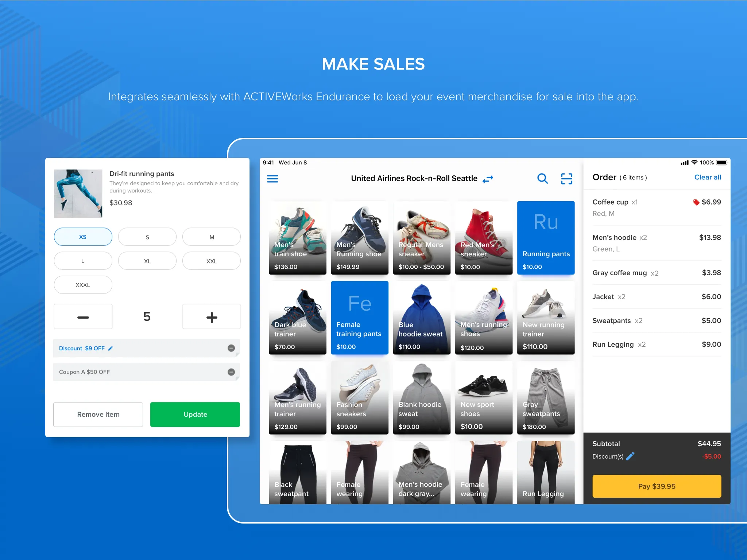Click the green Update button
The width and height of the screenshot is (747, 560).
click(195, 414)
